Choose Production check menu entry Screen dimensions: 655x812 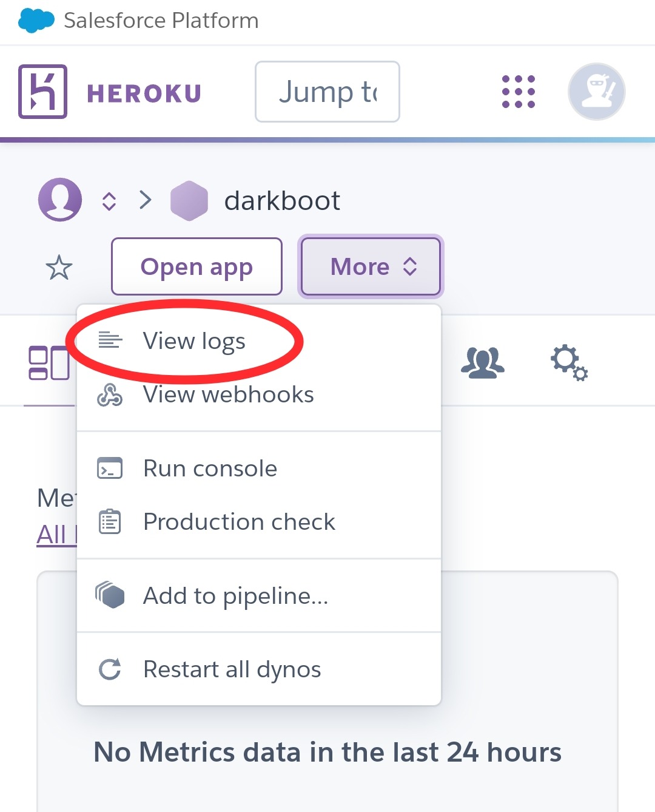pyautogui.click(x=259, y=522)
